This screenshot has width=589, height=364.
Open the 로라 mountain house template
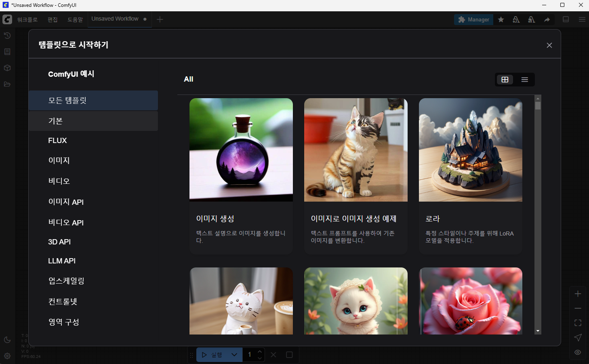(471, 176)
